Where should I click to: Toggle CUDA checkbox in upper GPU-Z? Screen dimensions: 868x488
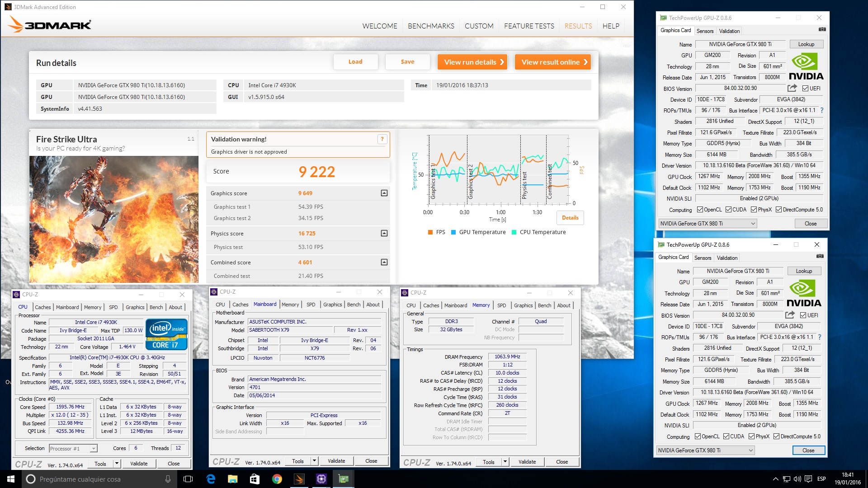point(728,210)
